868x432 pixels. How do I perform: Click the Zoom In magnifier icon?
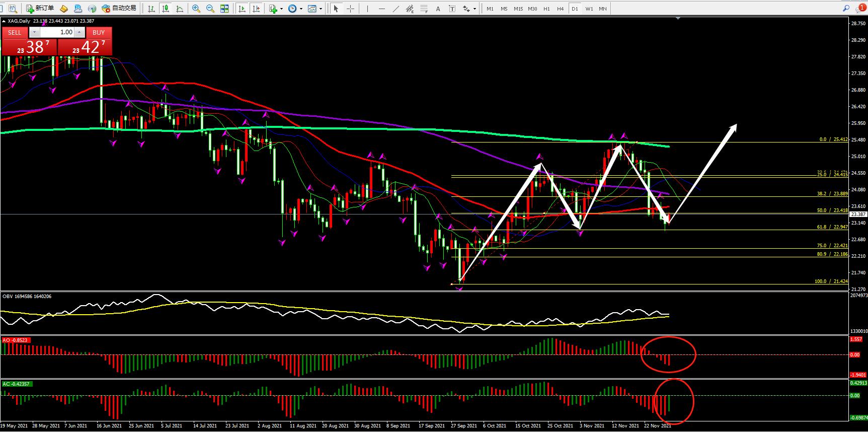pos(196,9)
